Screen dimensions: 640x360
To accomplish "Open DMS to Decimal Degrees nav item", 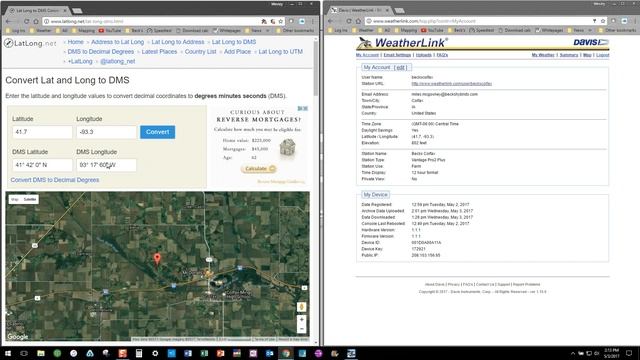I will [100, 52].
